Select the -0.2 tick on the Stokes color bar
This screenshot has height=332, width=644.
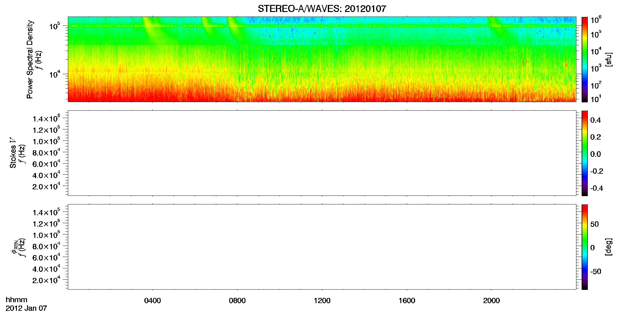(597, 171)
